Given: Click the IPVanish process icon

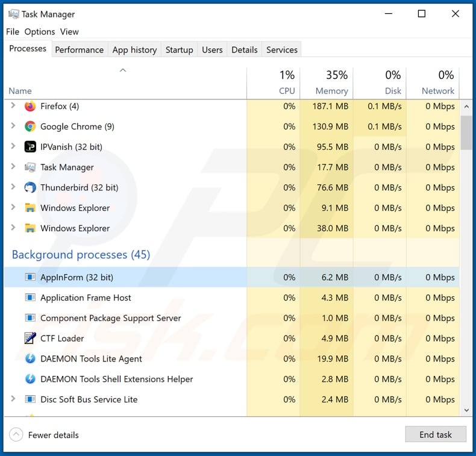Looking at the screenshot, I should pyautogui.click(x=30, y=147).
